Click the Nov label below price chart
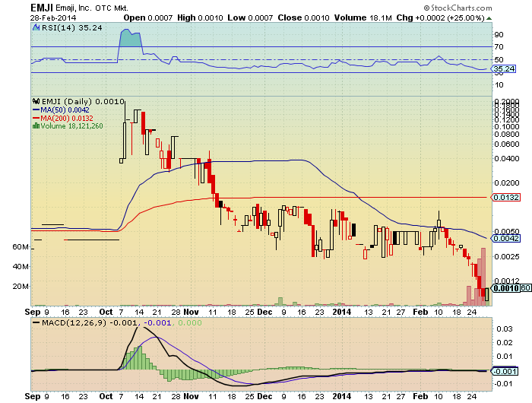532x403 pixels. pyautogui.click(x=191, y=312)
